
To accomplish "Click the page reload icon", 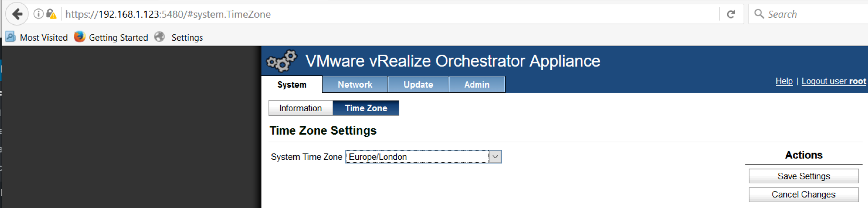I will [x=731, y=14].
